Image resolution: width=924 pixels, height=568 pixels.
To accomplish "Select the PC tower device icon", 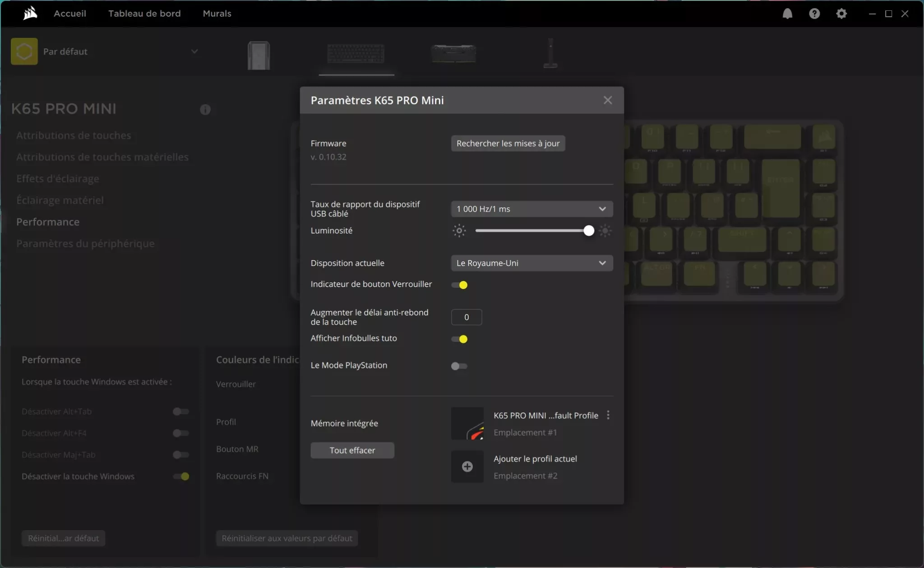I will (x=259, y=54).
